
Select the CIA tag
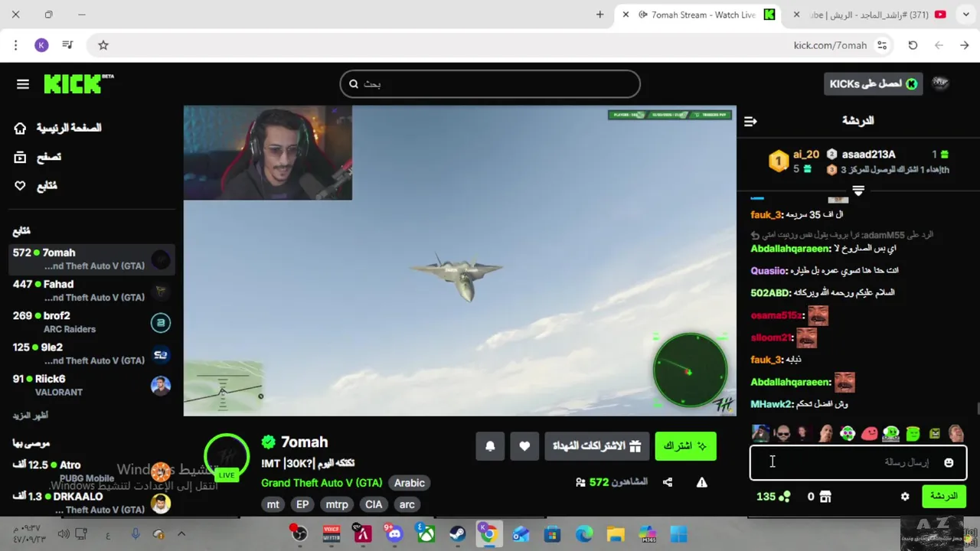click(374, 504)
